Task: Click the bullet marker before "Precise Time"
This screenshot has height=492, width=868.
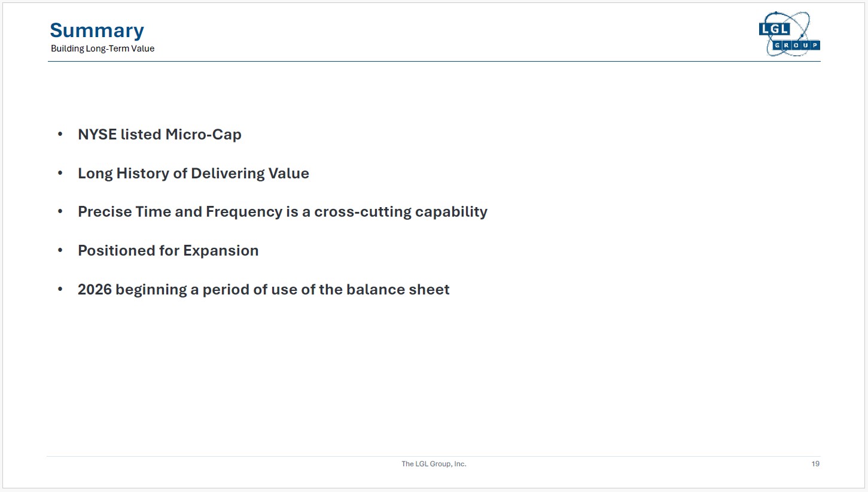Action: (x=60, y=212)
